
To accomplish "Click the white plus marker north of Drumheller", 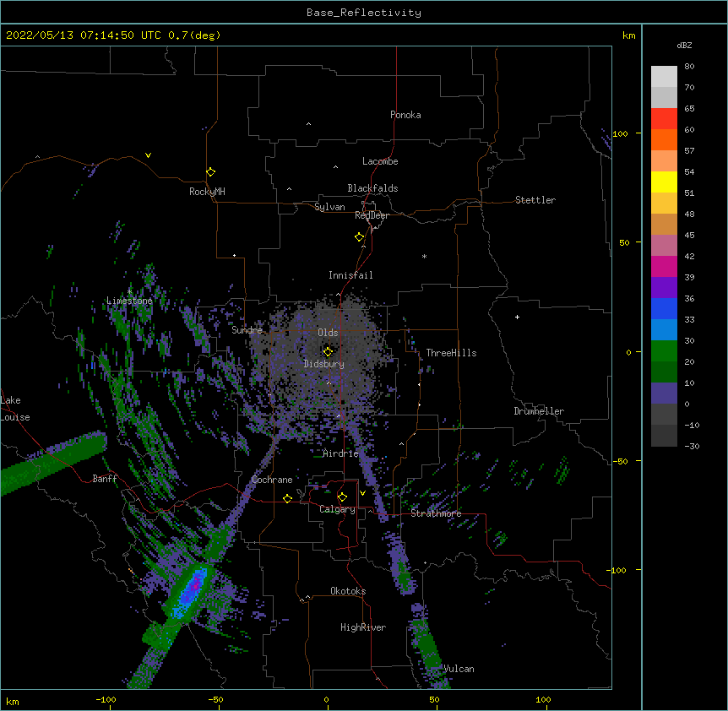I will click(517, 317).
